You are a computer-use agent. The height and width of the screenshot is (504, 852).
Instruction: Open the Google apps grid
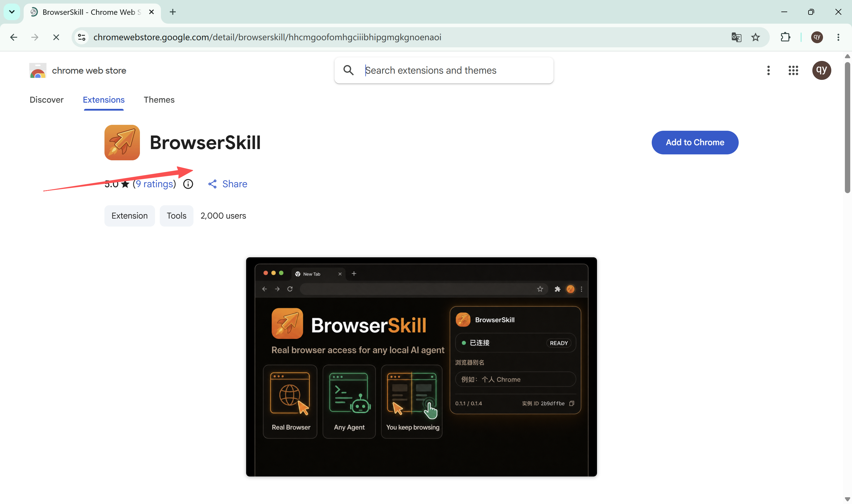[x=793, y=70]
